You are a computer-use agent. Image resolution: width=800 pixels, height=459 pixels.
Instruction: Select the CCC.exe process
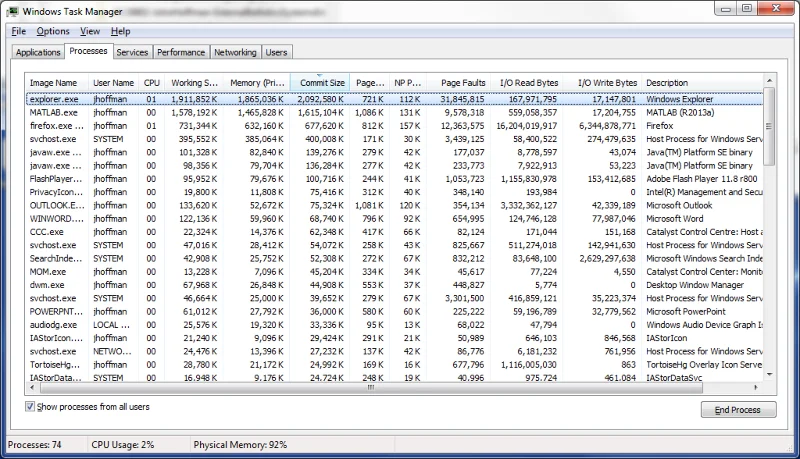coord(394,232)
